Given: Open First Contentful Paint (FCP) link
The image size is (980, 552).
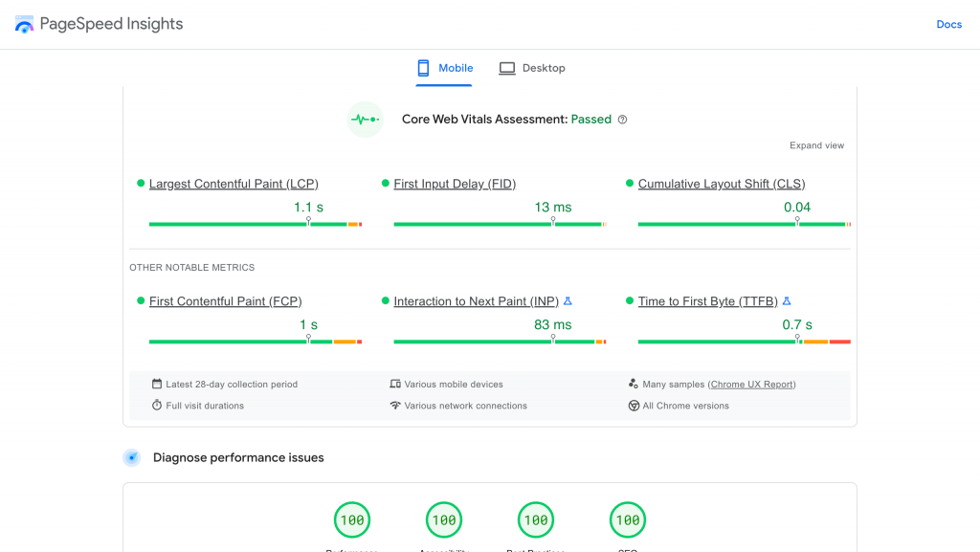Looking at the screenshot, I should tap(226, 301).
